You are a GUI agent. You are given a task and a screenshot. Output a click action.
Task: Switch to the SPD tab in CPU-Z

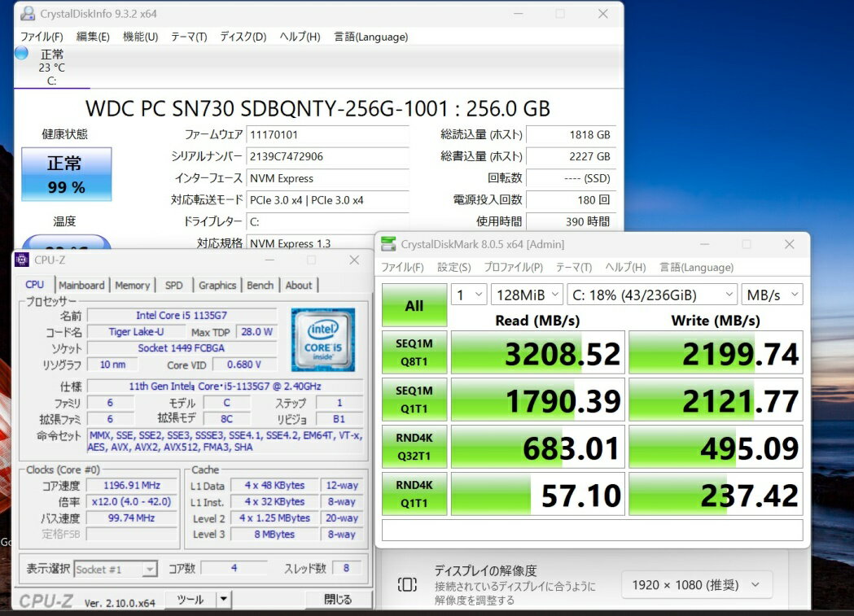(x=173, y=285)
